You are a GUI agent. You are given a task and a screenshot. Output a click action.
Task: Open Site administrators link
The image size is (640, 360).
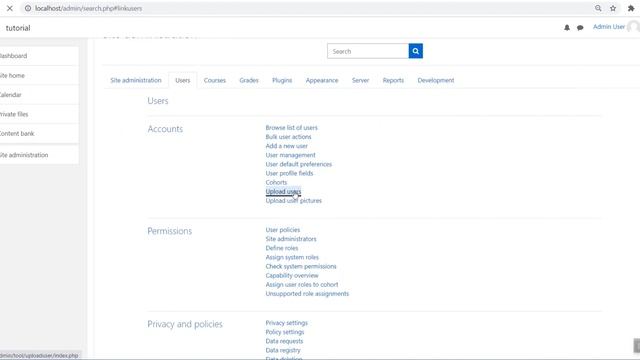(291, 239)
